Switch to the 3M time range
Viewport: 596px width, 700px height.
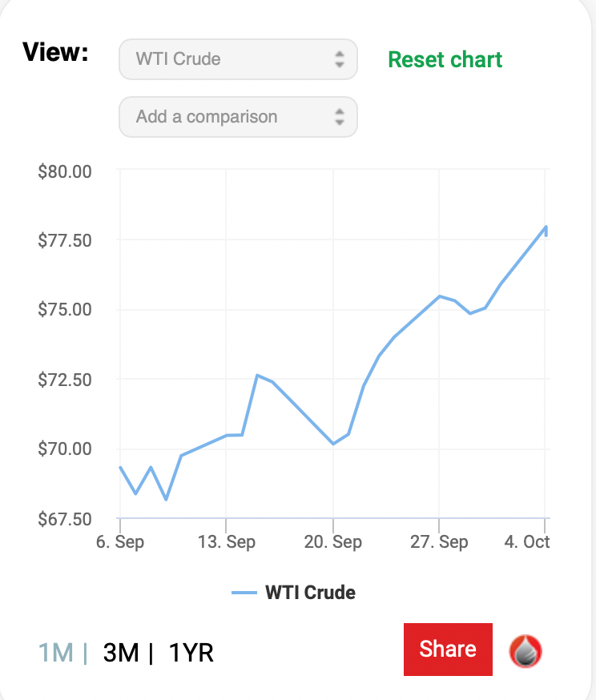coord(121,653)
